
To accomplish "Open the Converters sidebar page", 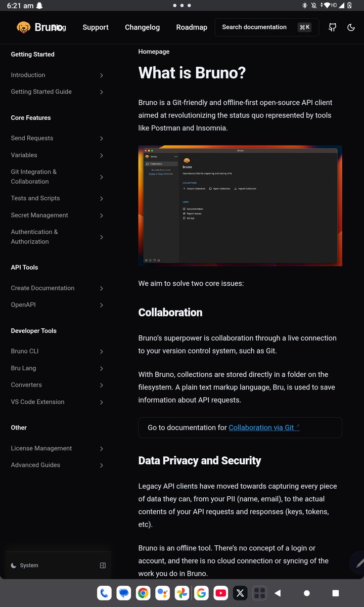I will (26, 385).
